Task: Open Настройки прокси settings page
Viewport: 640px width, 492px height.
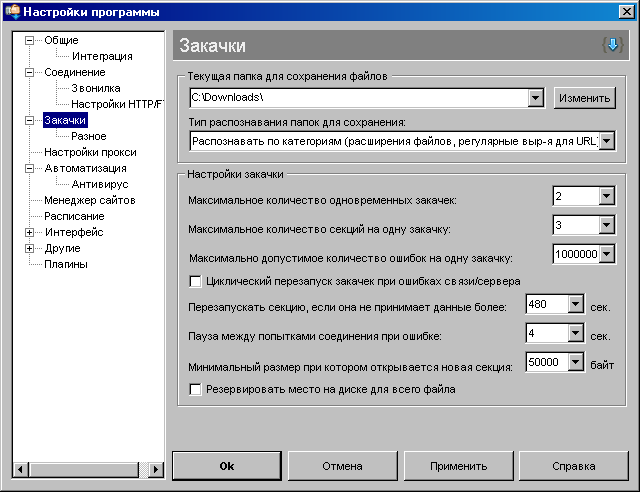Action: [x=90, y=152]
